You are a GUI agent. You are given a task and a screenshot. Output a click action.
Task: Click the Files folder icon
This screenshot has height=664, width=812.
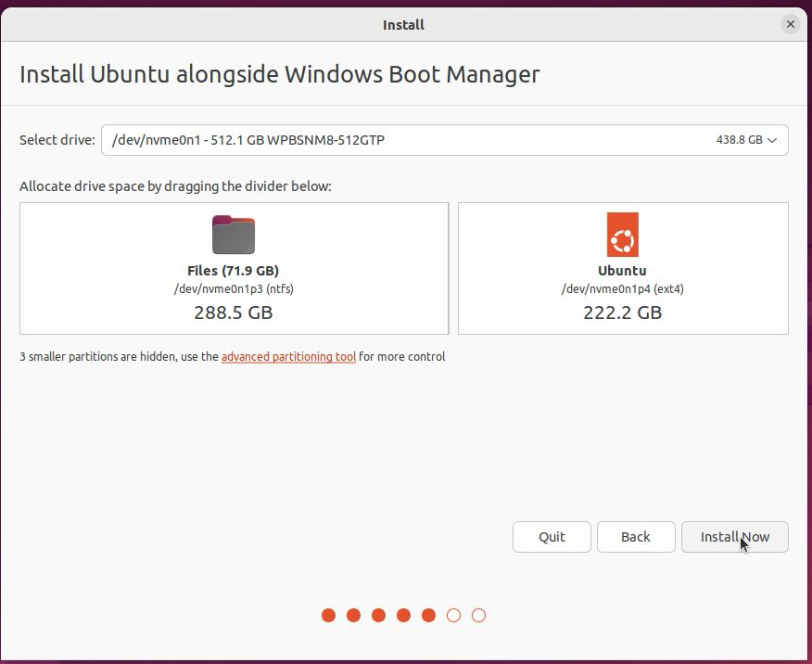[x=234, y=235]
